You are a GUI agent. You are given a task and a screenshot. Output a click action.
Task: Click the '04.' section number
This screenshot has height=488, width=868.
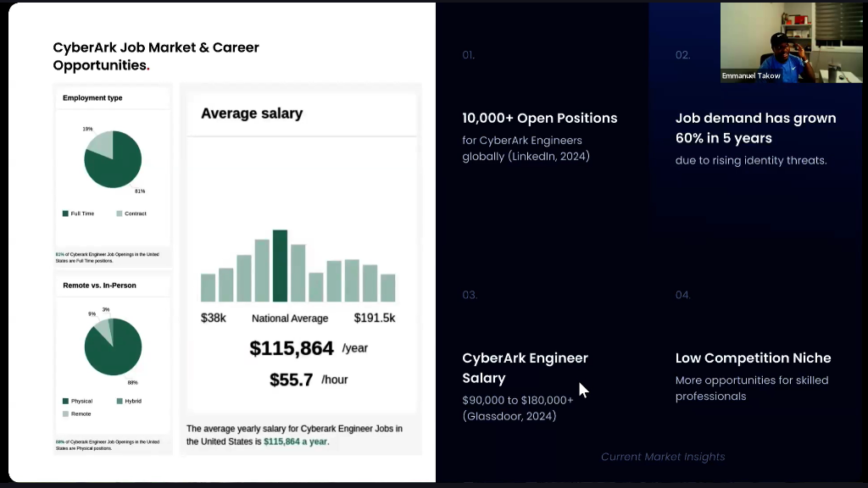click(x=682, y=295)
